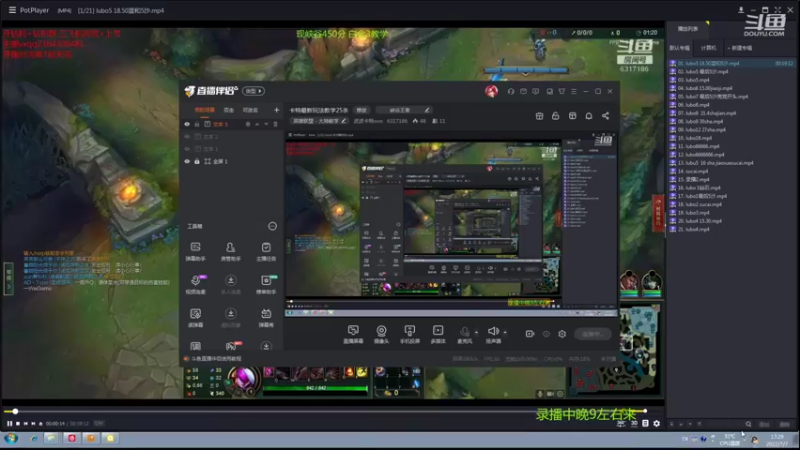Click 新建专辑 tab in PotPlayer playlist

click(x=741, y=48)
